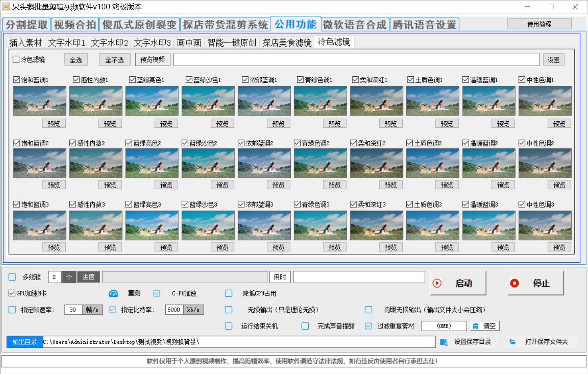Toggle the 浓郁蓝调3 checkbox
The height and width of the screenshot is (374, 588).
(241, 204)
